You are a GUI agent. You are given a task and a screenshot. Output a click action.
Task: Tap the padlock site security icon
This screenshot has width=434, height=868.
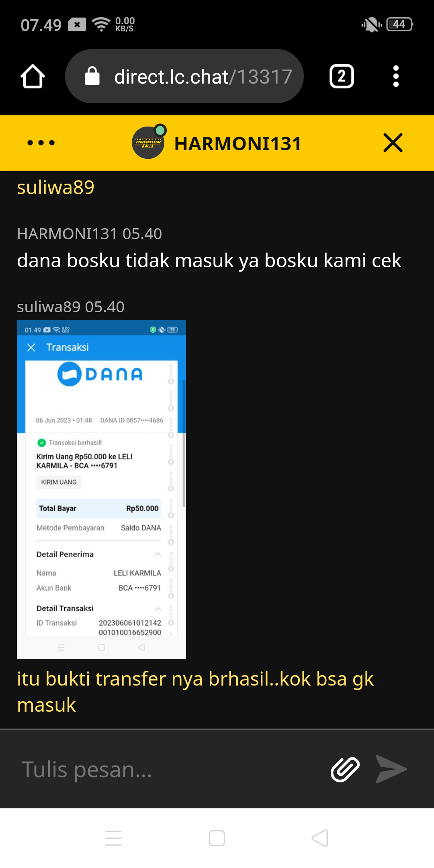92,76
